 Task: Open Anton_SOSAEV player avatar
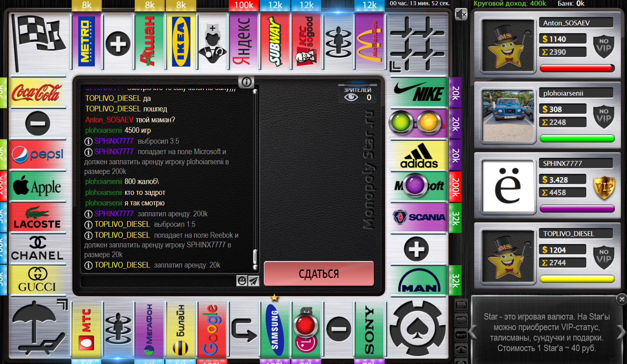508,46
